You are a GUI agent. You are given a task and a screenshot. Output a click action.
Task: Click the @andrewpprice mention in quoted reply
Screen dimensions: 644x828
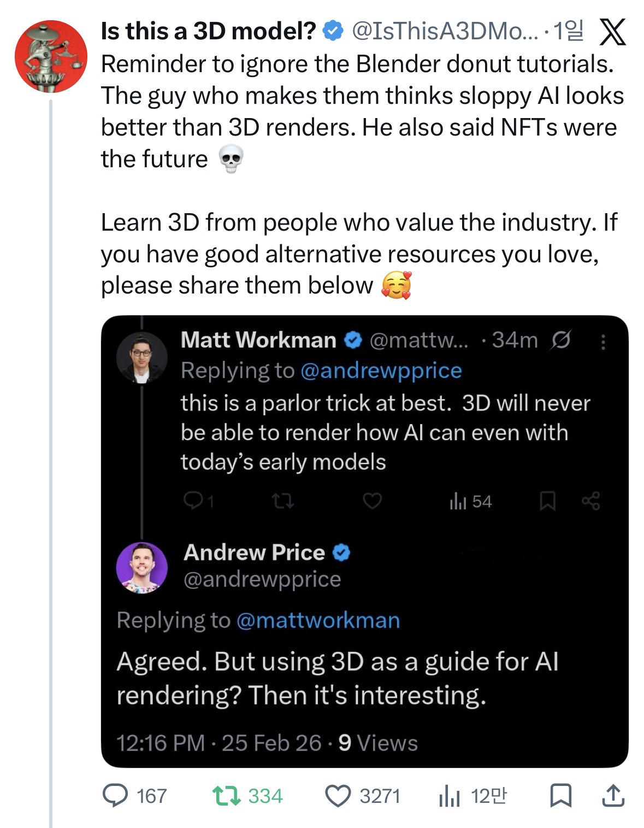click(x=381, y=371)
